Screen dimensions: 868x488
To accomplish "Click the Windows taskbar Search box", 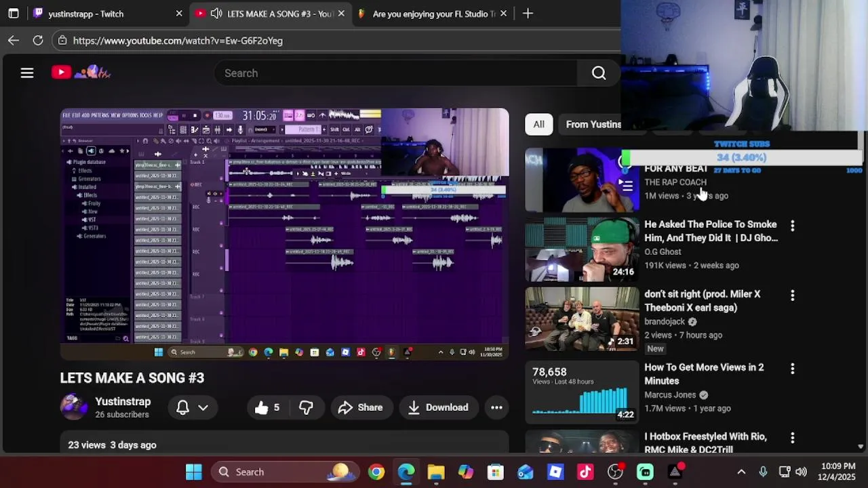I will (284, 472).
